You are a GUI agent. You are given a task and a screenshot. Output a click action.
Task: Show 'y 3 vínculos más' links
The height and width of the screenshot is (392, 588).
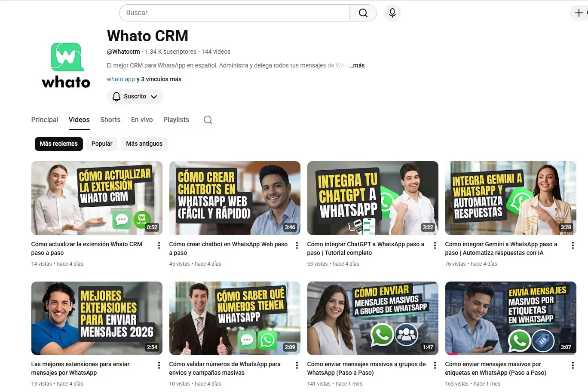click(159, 79)
